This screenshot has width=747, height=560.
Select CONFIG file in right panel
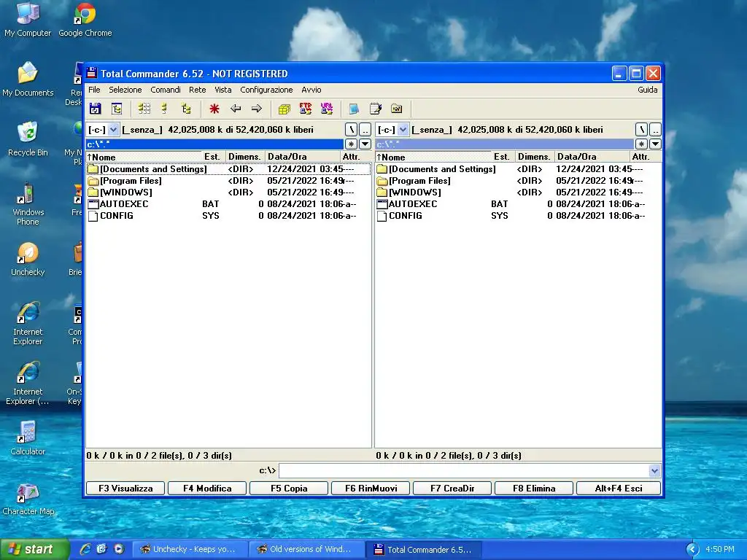click(519, 216)
